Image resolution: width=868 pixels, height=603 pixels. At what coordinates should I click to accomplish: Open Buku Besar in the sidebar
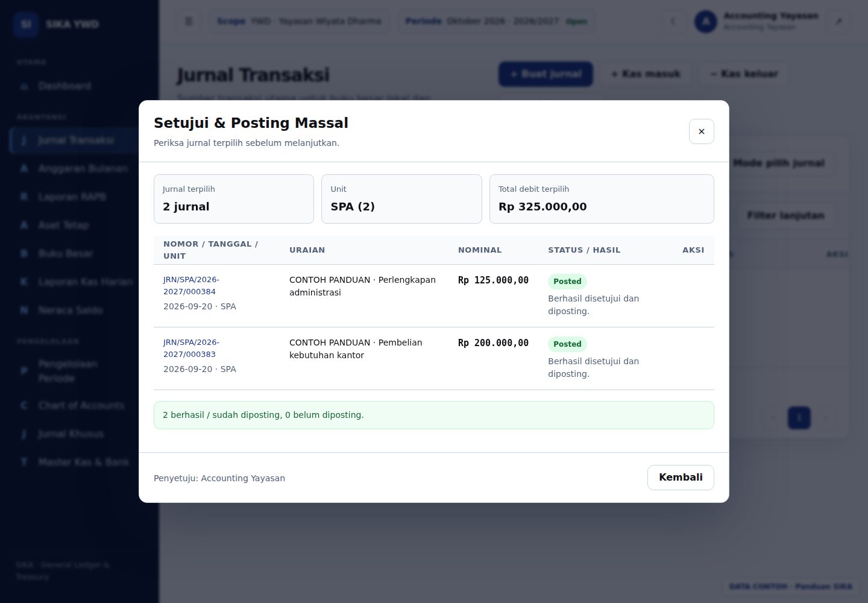(x=78, y=254)
